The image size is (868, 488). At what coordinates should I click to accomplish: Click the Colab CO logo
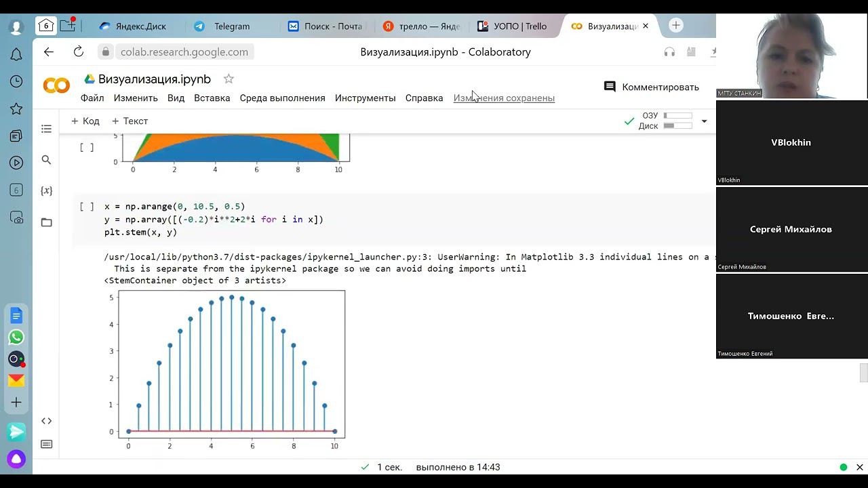(x=56, y=85)
